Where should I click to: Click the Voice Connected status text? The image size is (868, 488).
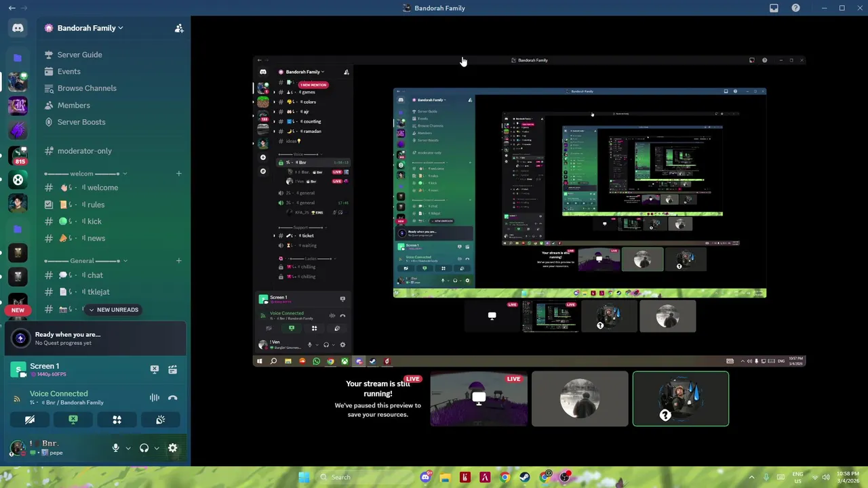point(58,394)
